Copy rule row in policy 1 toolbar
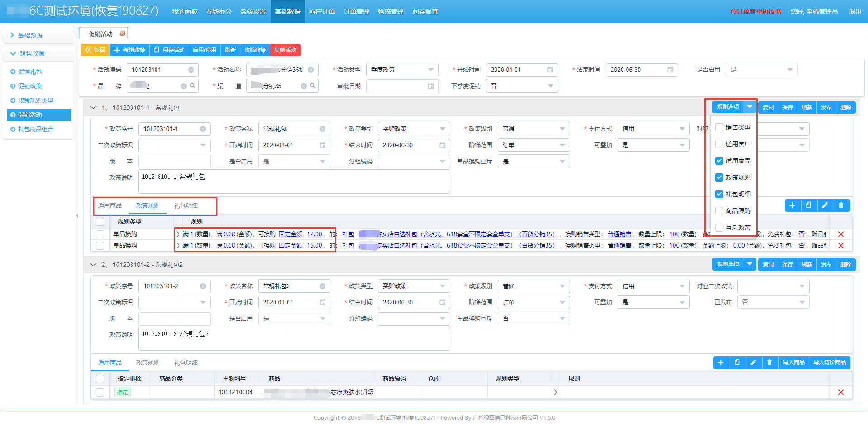 click(808, 205)
